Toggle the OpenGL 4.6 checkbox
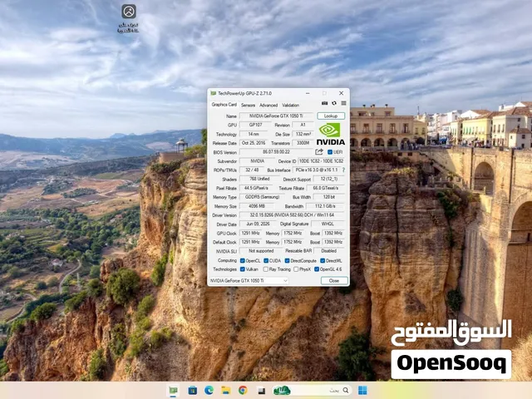Screen dimensions: 532x399 [317, 269]
